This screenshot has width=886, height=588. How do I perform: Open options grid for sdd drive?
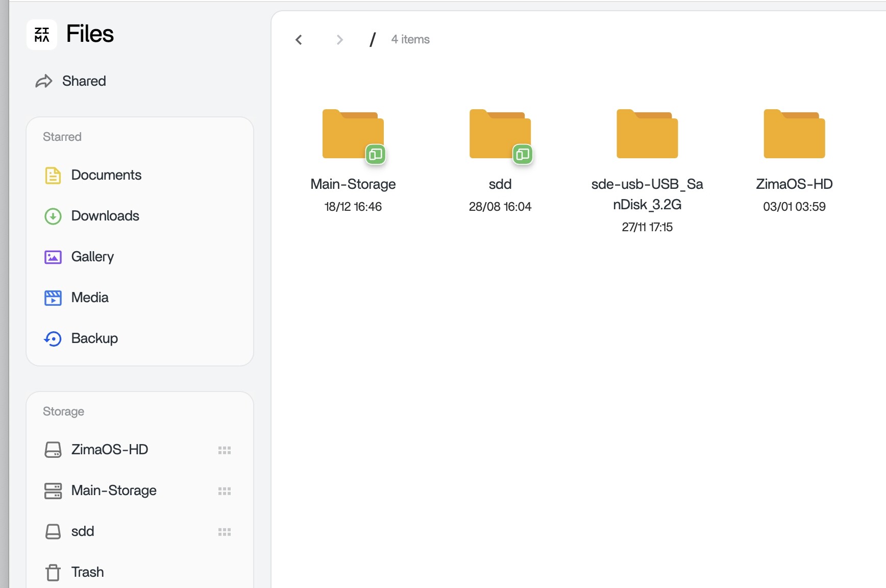pos(225,532)
